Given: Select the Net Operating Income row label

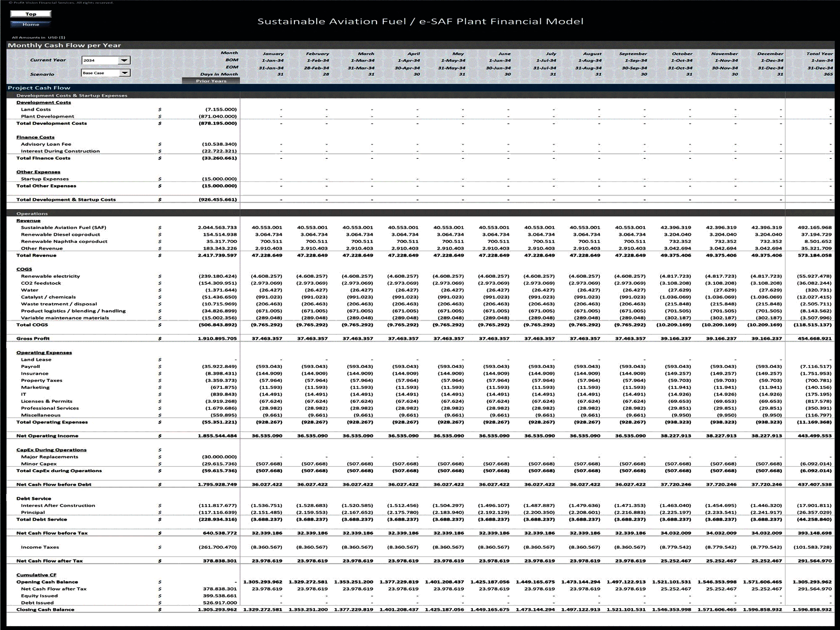Looking at the screenshot, I should click(47, 436).
